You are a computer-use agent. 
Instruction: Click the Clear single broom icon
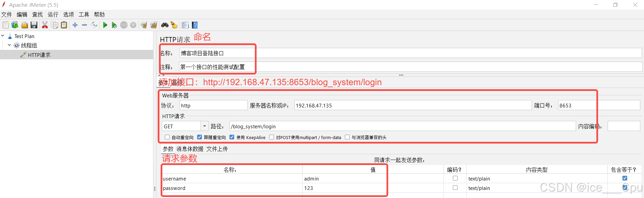pyautogui.click(x=144, y=25)
